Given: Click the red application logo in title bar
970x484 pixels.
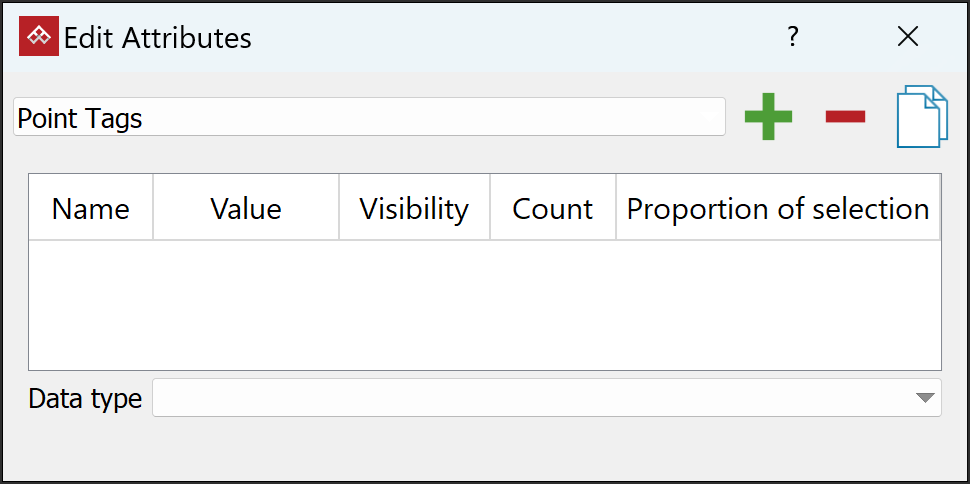Looking at the screenshot, I should (39, 37).
